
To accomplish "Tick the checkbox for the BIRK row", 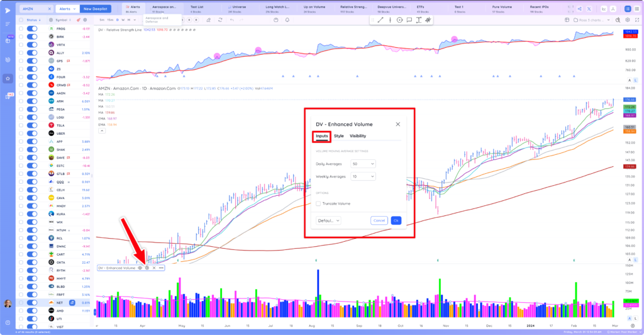I will [21, 37].
